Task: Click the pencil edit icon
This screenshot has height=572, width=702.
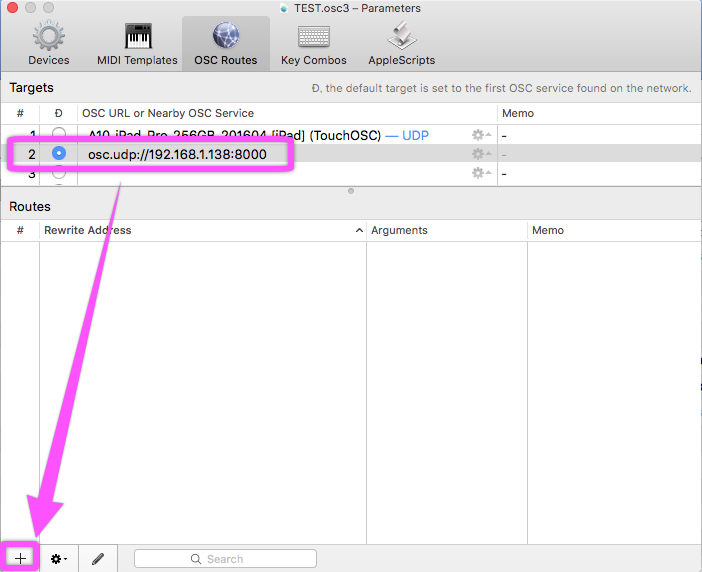Action: pos(98,558)
